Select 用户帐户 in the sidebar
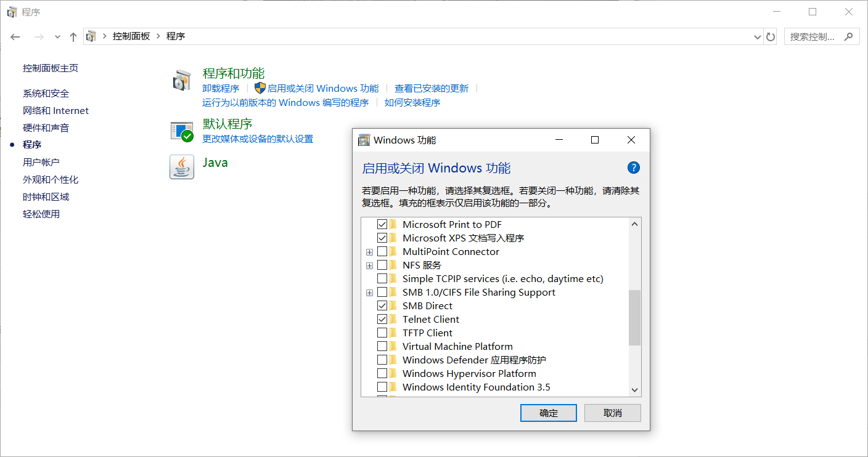The image size is (868, 457). click(41, 162)
